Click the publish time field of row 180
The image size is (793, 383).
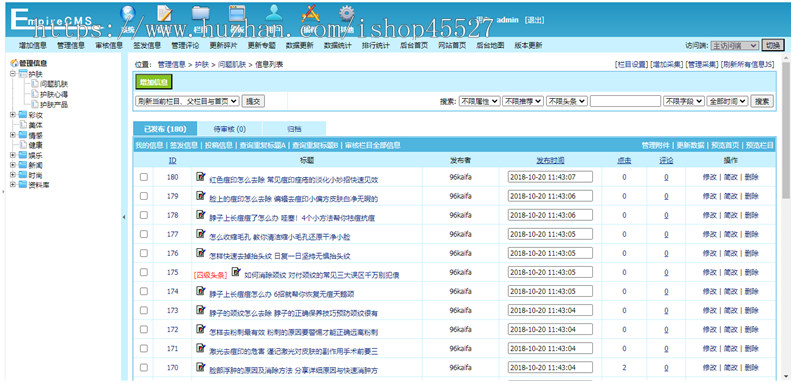pyautogui.click(x=550, y=177)
